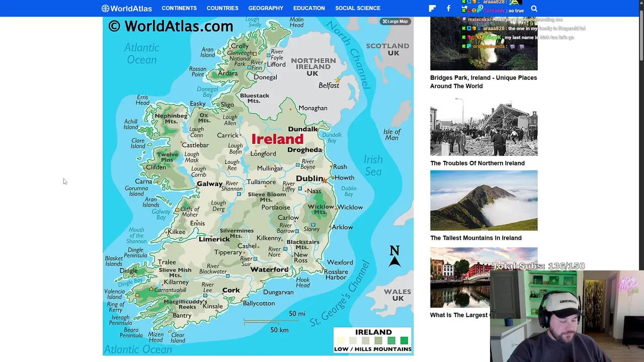Click the Isle of Man label
Viewport: 644px width, 362px height.
[392, 135]
